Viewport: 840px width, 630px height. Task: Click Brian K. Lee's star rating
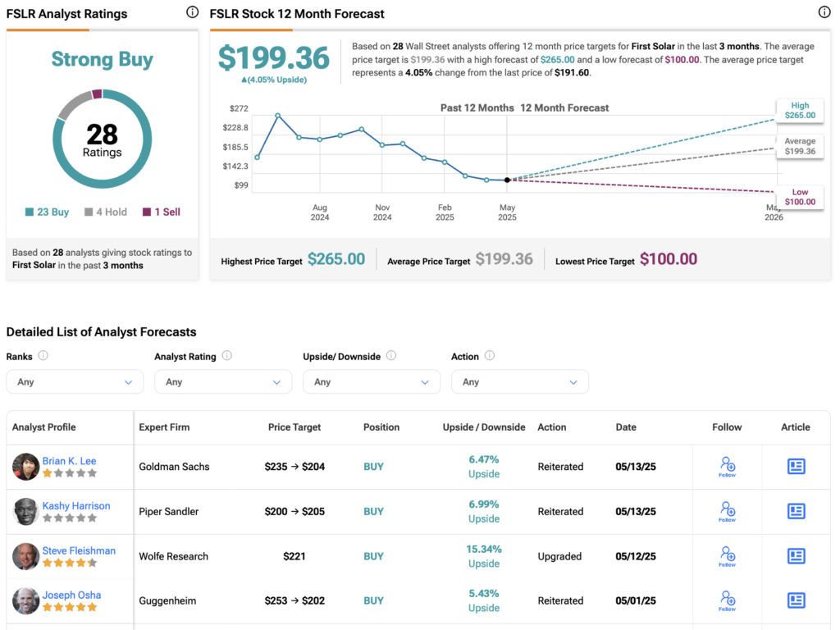click(x=70, y=473)
